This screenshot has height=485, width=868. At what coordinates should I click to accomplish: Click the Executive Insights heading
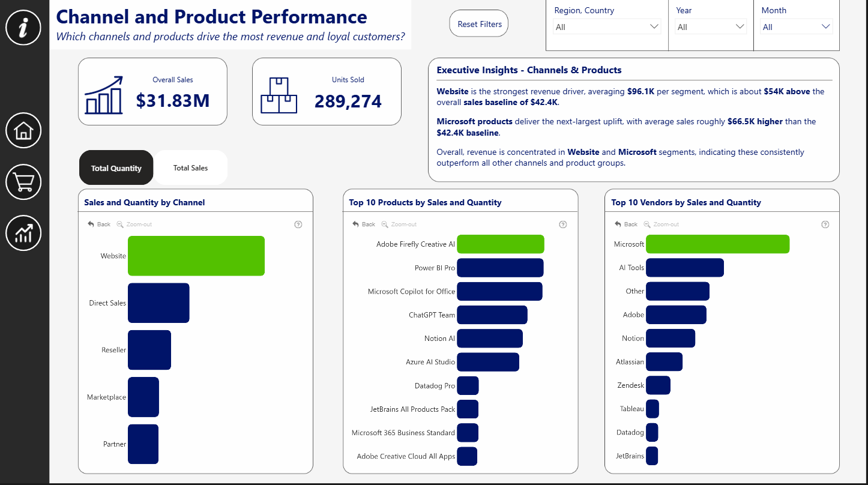coord(529,70)
